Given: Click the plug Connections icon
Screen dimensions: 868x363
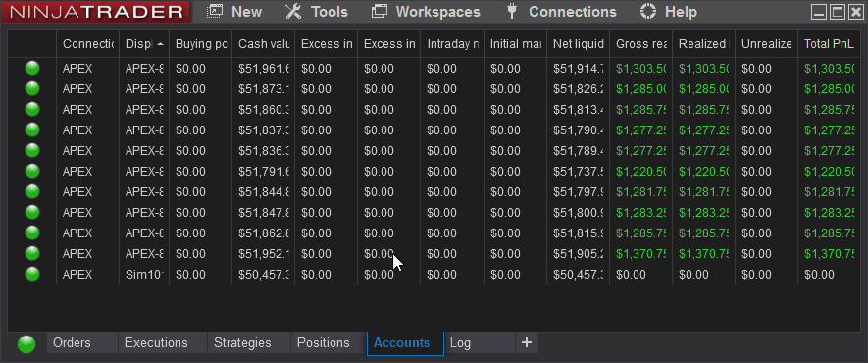Looking at the screenshot, I should pyautogui.click(x=512, y=12).
